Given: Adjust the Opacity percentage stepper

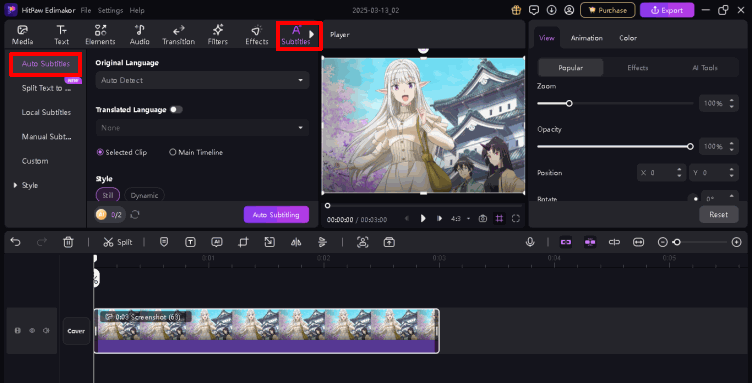Looking at the screenshot, I should click(x=731, y=146).
